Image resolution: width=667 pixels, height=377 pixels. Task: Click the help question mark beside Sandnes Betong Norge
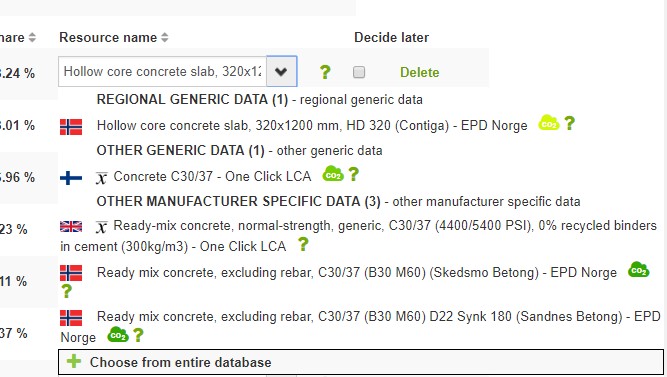click(138, 335)
